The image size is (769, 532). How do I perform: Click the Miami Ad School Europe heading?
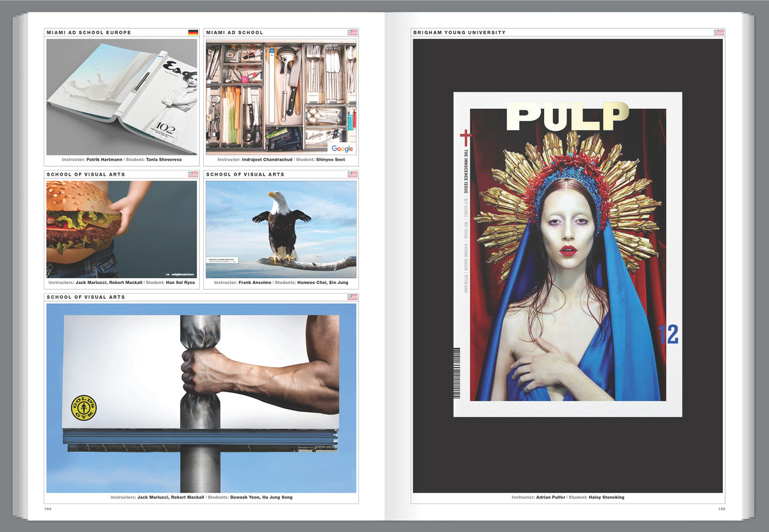tap(88, 32)
